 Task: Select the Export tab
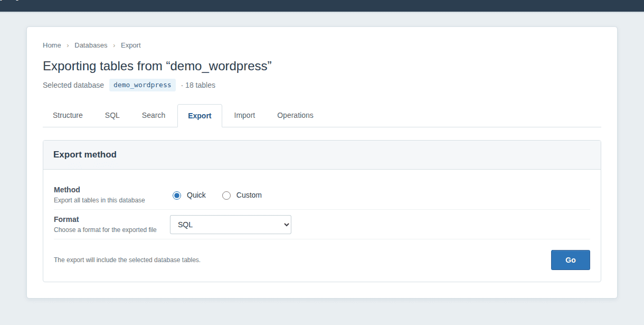tap(200, 116)
